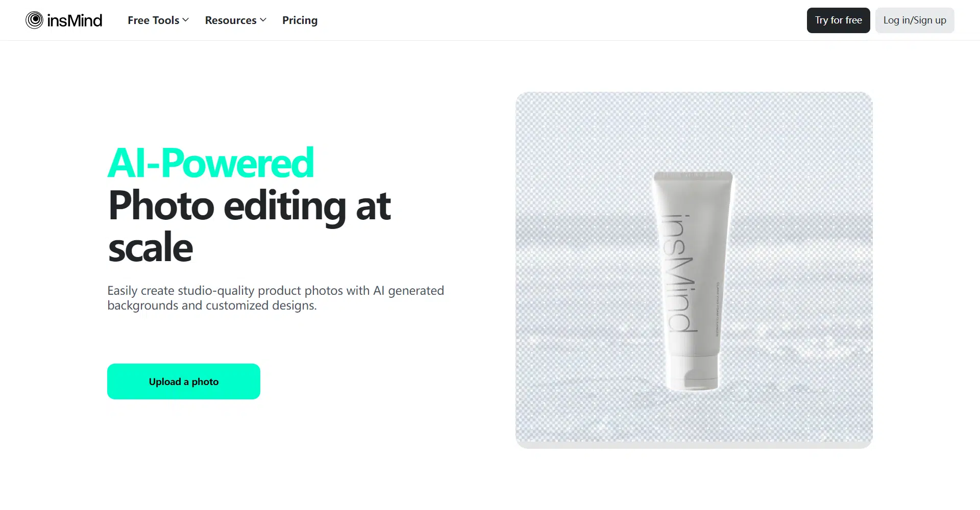Click the small vertical label text on tube

(x=717, y=310)
